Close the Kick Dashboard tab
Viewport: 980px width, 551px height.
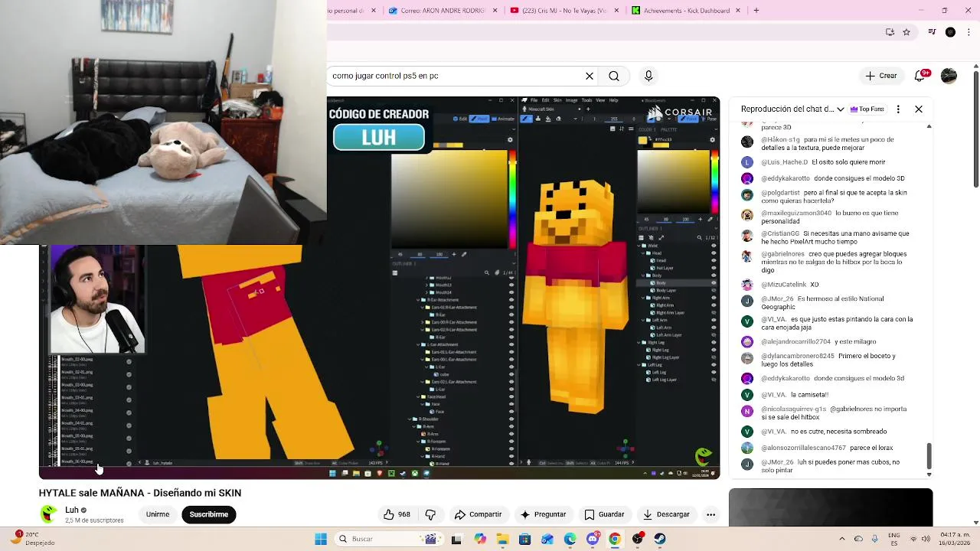(739, 11)
